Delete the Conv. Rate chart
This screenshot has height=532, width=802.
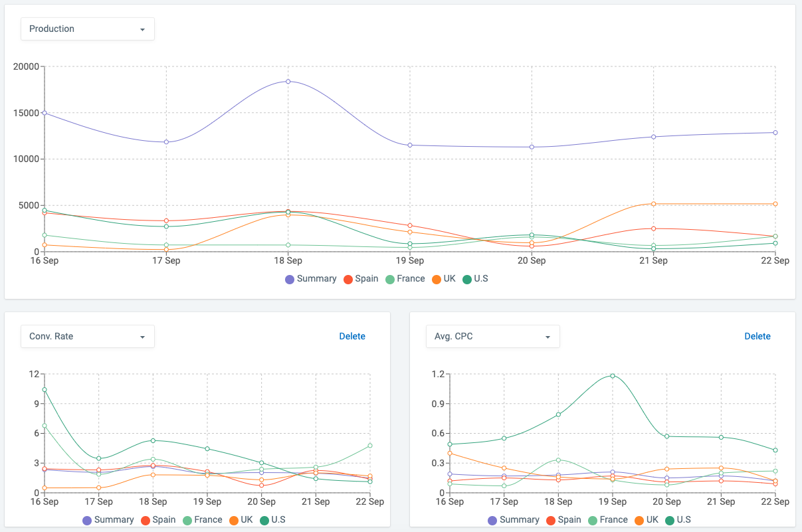(x=352, y=336)
